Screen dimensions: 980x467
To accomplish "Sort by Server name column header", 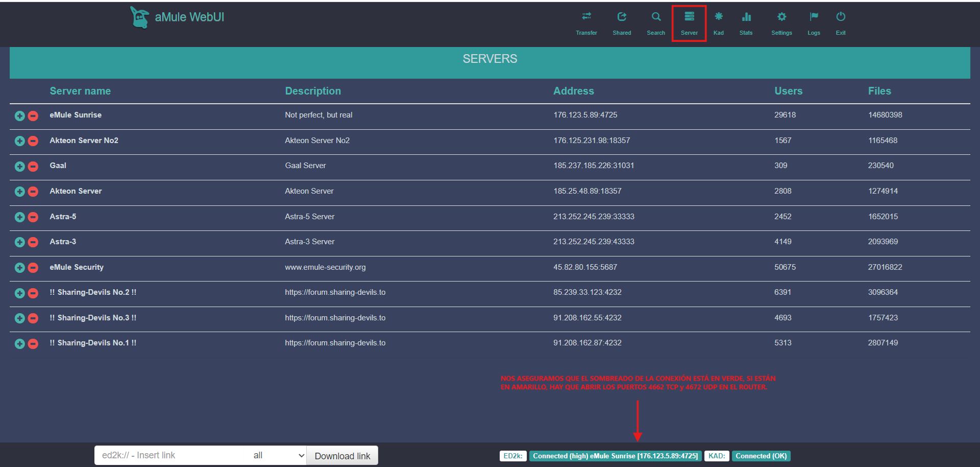I will [x=80, y=91].
